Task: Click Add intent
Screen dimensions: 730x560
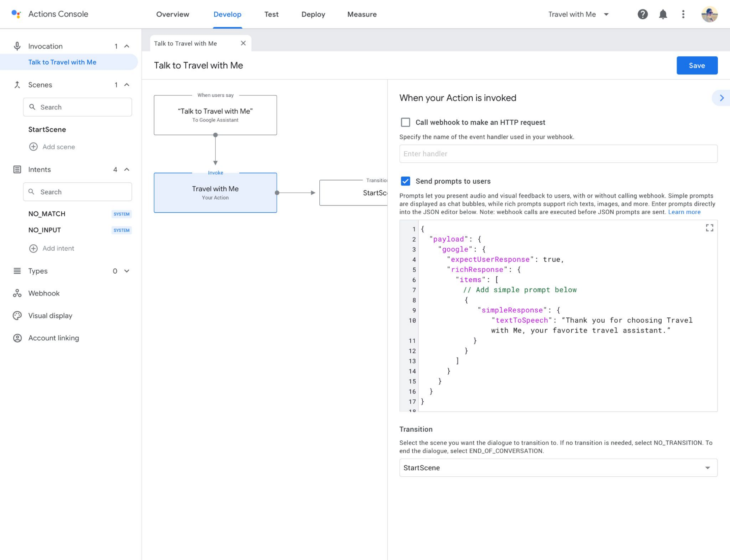Action: click(58, 248)
